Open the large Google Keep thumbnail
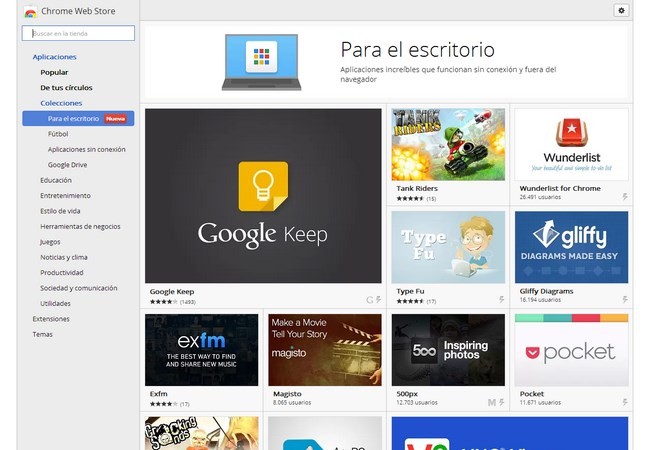650x450 pixels. (263, 196)
